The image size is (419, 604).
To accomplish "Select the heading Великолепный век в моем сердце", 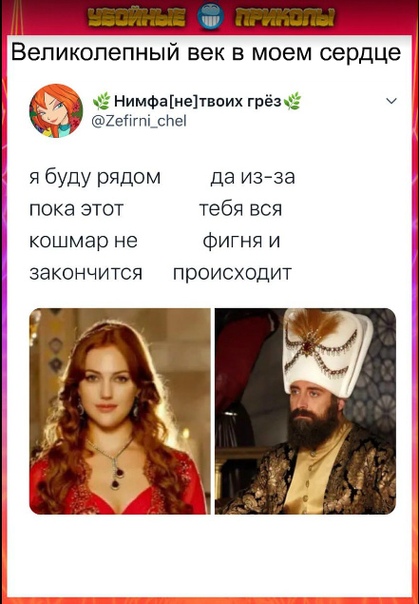I will 206,52.
